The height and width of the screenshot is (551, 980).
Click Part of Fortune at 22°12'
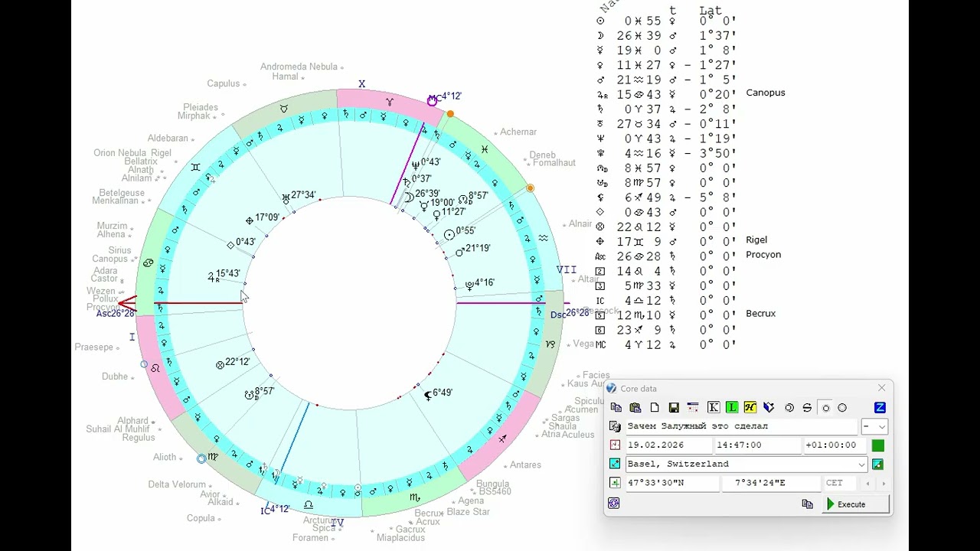[220, 365]
